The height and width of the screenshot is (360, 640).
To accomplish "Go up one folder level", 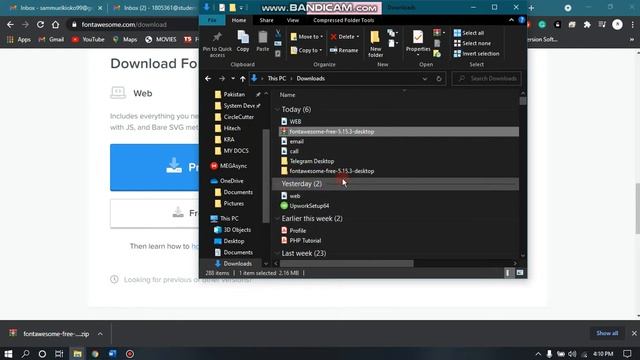I will 243,78.
